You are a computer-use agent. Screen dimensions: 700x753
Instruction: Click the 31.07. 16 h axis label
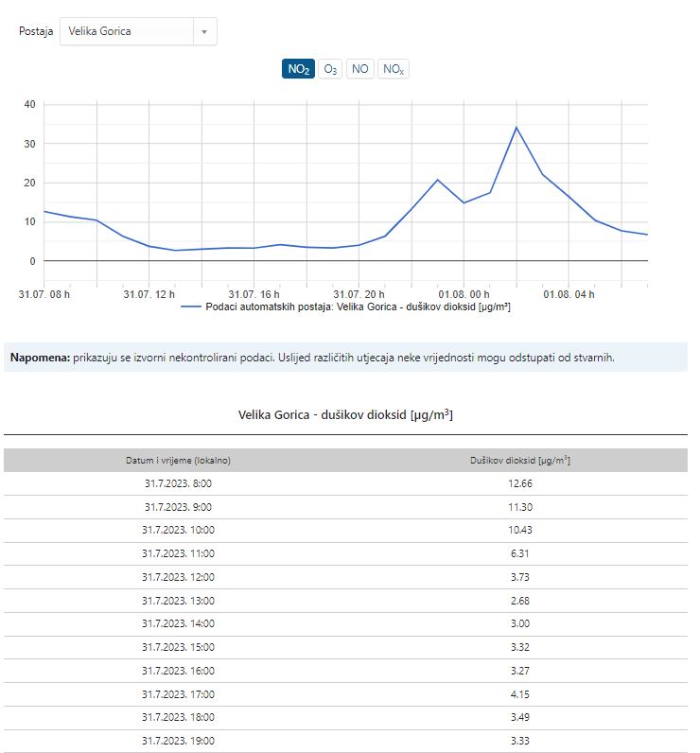255,294
